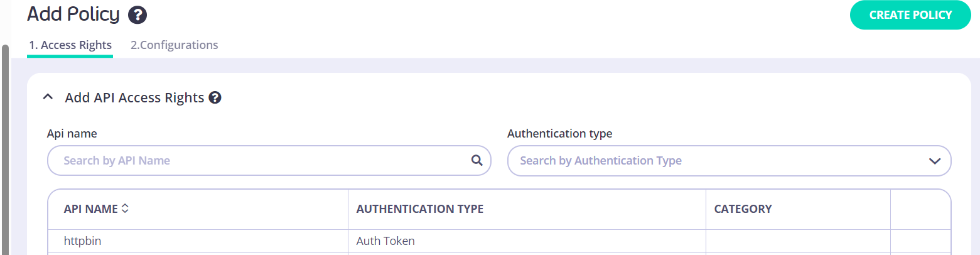Switch to the 1. Access Rights tab

pyautogui.click(x=70, y=45)
